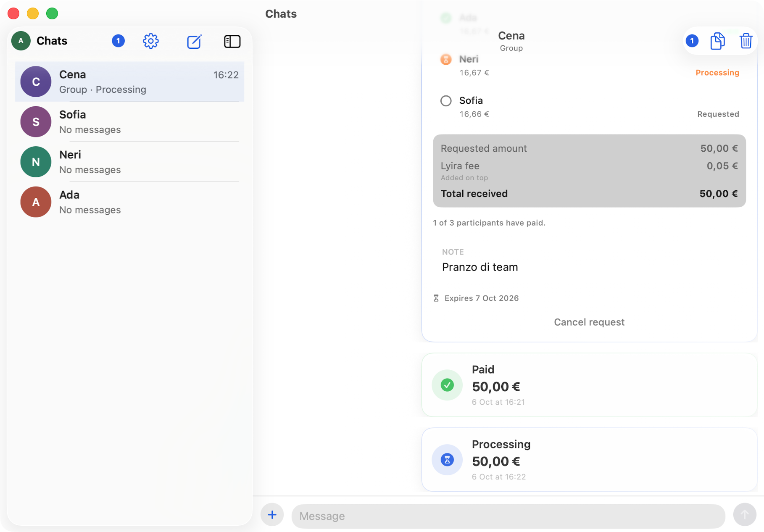Open the Ada conversation
This screenshot has width=764, height=532.
pyautogui.click(x=129, y=202)
